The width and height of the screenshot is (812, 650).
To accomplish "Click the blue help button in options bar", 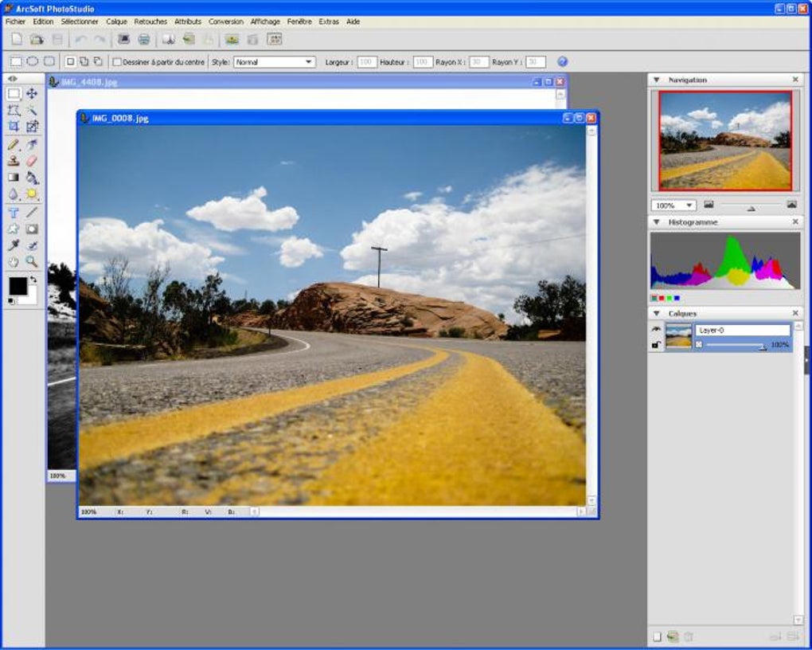I will pos(563,62).
